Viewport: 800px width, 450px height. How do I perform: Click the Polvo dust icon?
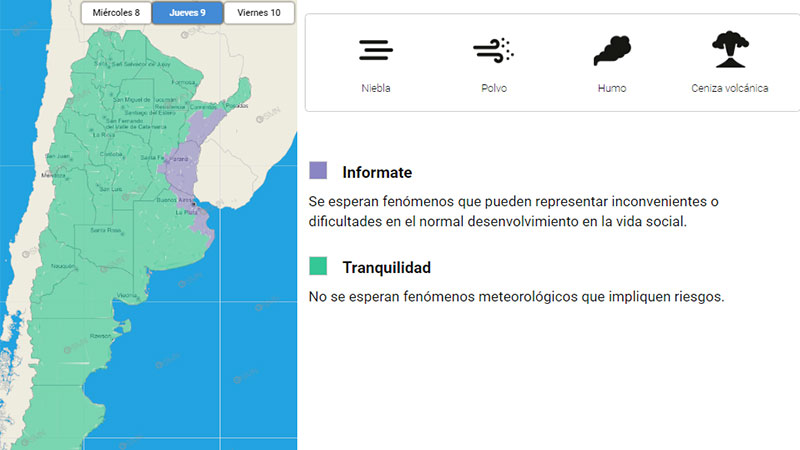492,50
